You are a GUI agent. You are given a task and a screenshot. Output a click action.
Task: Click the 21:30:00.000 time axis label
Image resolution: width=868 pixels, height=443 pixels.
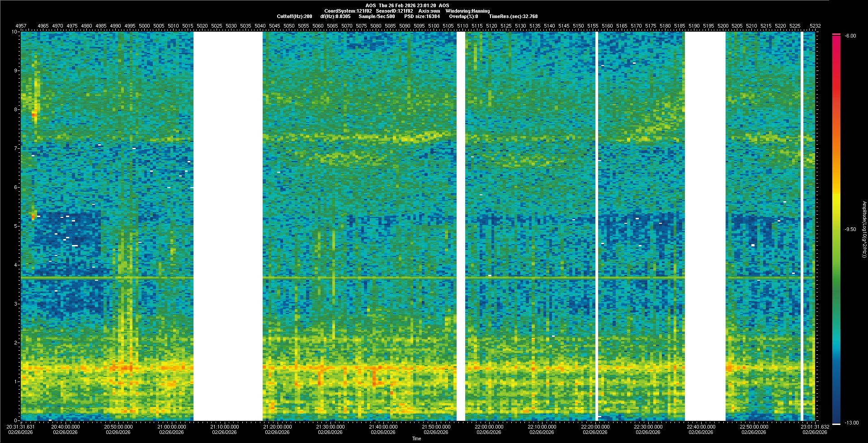click(x=330, y=427)
